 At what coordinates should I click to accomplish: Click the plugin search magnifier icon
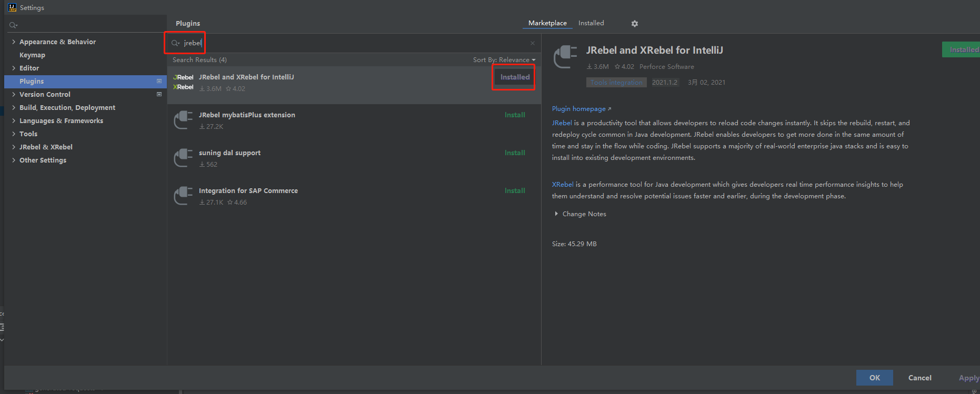(x=175, y=43)
